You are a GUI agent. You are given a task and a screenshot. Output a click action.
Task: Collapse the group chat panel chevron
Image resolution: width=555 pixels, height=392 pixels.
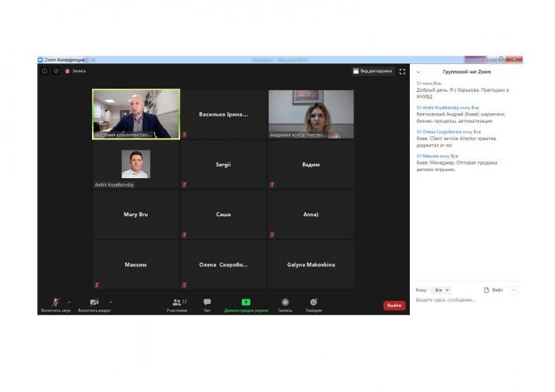point(419,72)
